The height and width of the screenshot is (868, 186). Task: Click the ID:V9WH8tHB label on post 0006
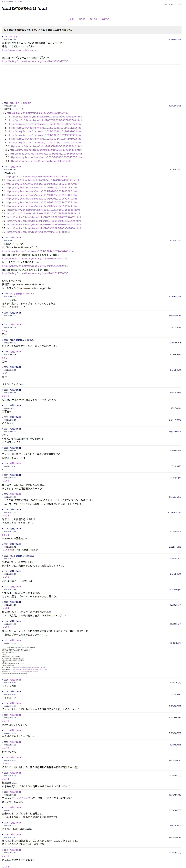click(x=175, y=316)
